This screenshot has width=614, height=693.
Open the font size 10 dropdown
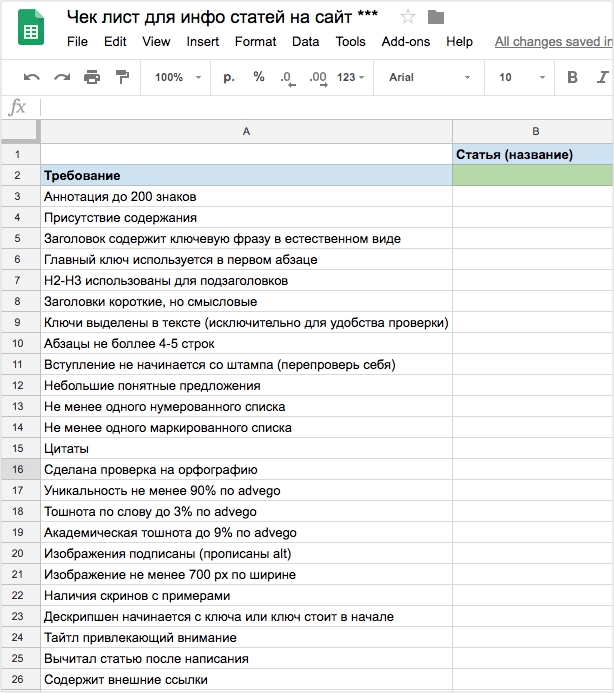[518, 78]
